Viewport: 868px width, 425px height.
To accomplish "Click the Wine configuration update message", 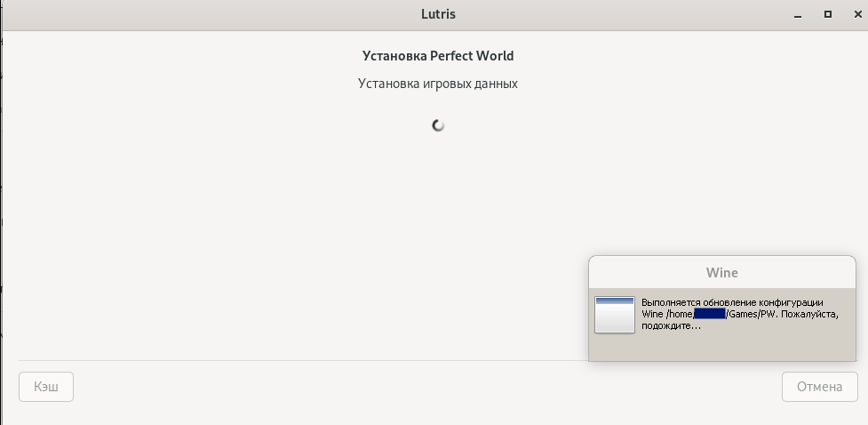I will click(x=740, y=314).
